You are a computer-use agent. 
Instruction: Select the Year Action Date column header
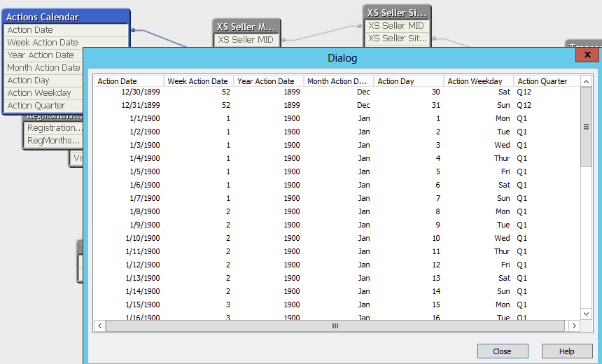(x=268, y=81)
